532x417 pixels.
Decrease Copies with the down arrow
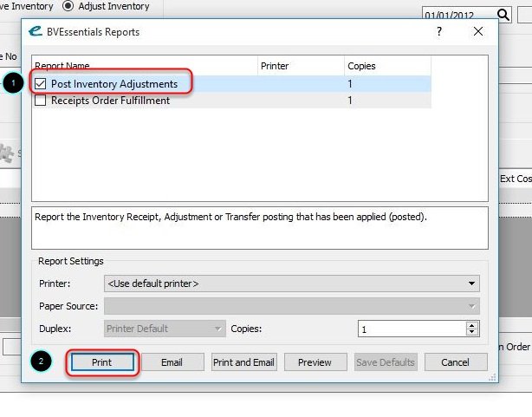click(472, 332)
